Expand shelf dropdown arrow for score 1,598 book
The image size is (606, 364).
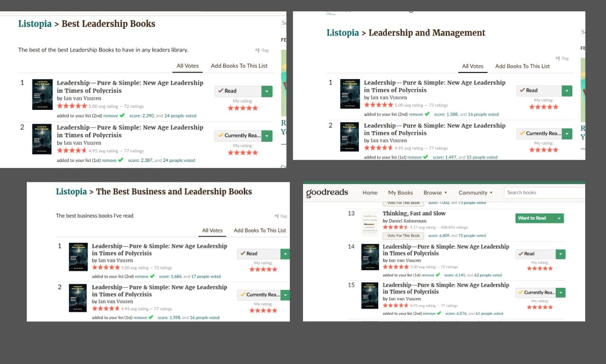tap(285, 295)
